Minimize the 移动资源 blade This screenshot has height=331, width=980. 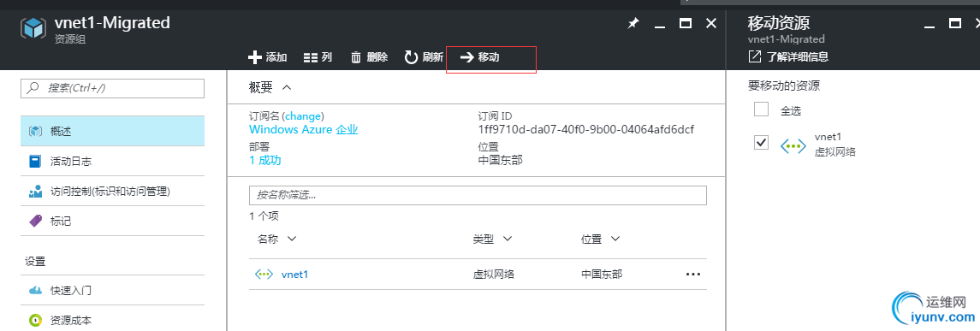[x=930, y=27]
